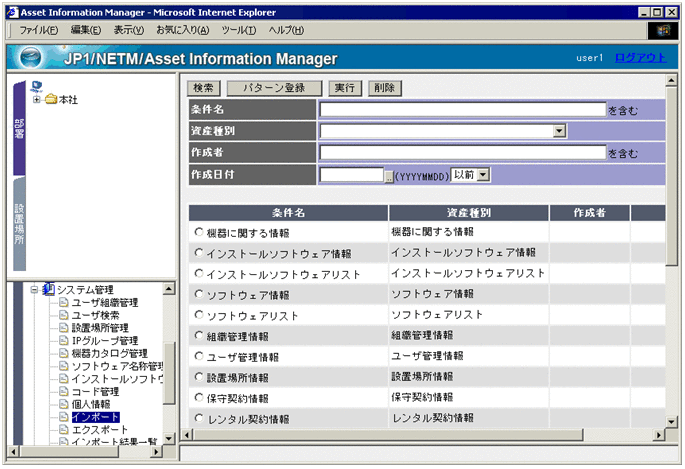The image size is (685, 469).
Task: Click the システム管理 node icon
Action: 48,290
